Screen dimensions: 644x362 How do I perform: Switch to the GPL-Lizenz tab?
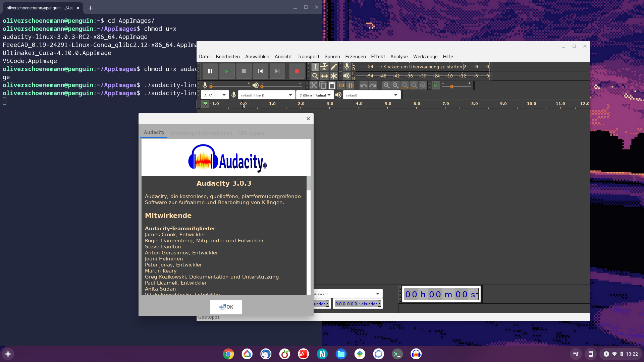[x=251, y=133]
